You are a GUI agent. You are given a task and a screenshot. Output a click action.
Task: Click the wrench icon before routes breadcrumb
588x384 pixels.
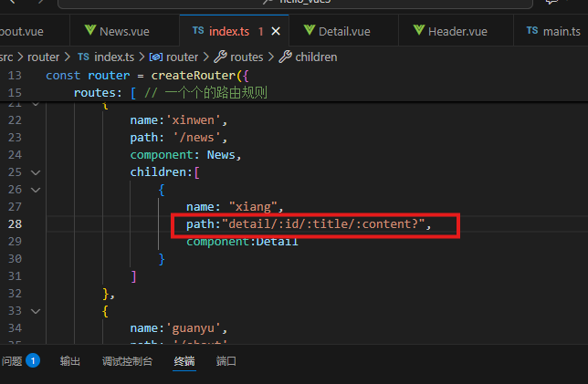point(220,57)
